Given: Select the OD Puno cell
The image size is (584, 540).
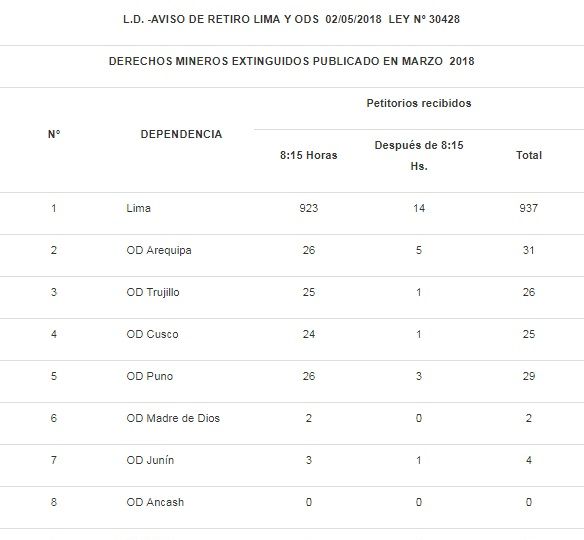Looking at the screenshot, I should point(150,376).
